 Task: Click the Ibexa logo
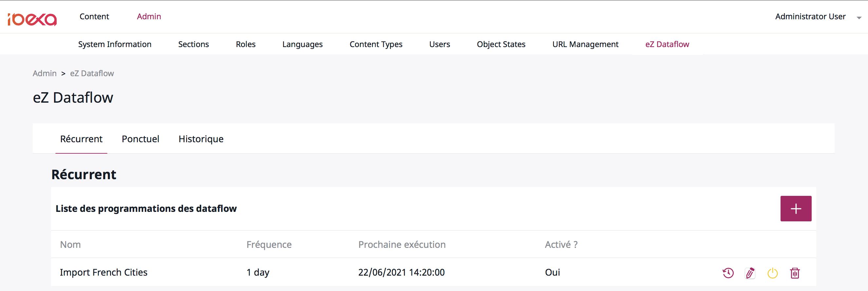click(32, 19)
